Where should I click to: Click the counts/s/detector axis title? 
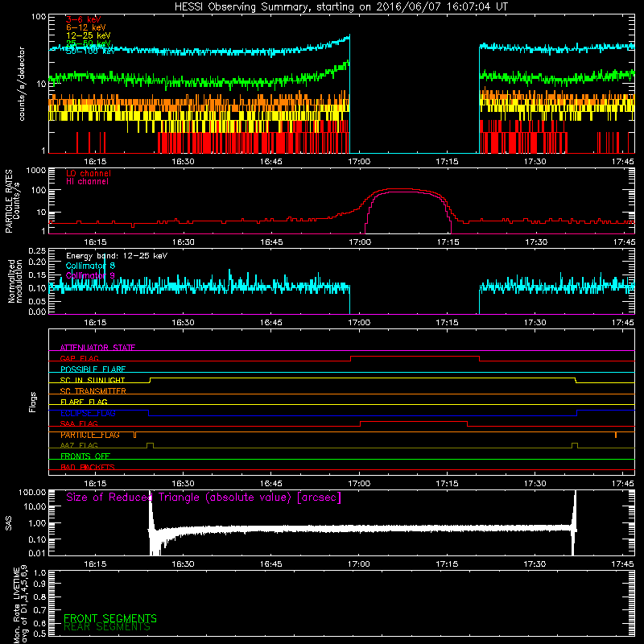22,84
